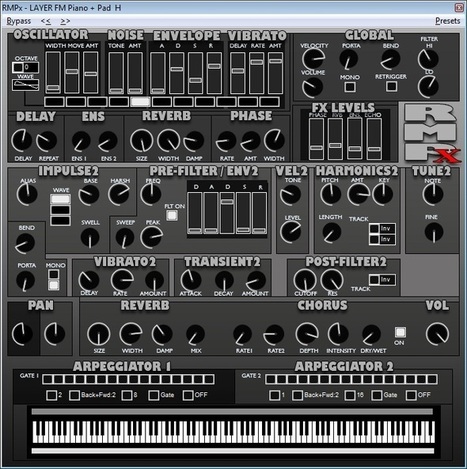Screen dimensions: 467x469
Task: Toggle the Global Mono checkbox
Action: point(350,87)
